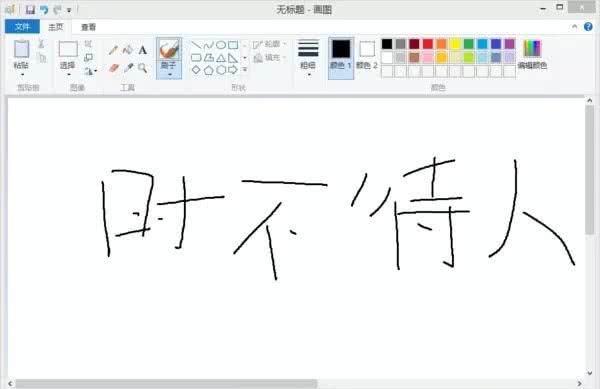Select the Magnifier tool
This screenshot has height=389, width=600.
pyautogui.click(x=142, y=68)
